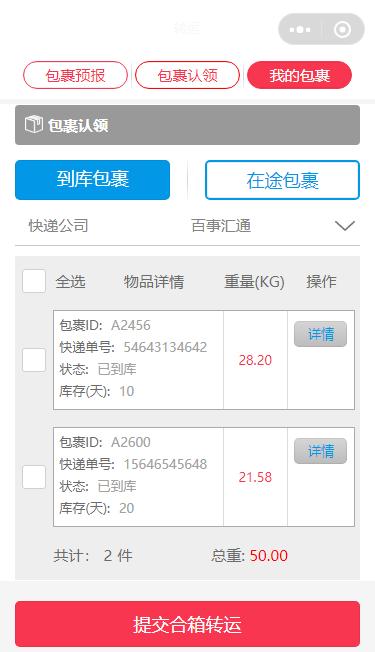The image size is (375, 652).
Task: Switch to the 包裹认领 tab
Action: [x=188, y=75]
